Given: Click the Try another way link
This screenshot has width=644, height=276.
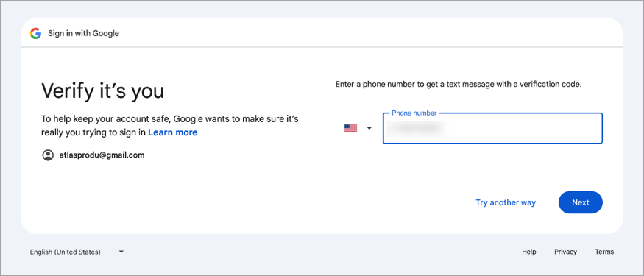Looking at the screenshot, I should tap(506, 202).
